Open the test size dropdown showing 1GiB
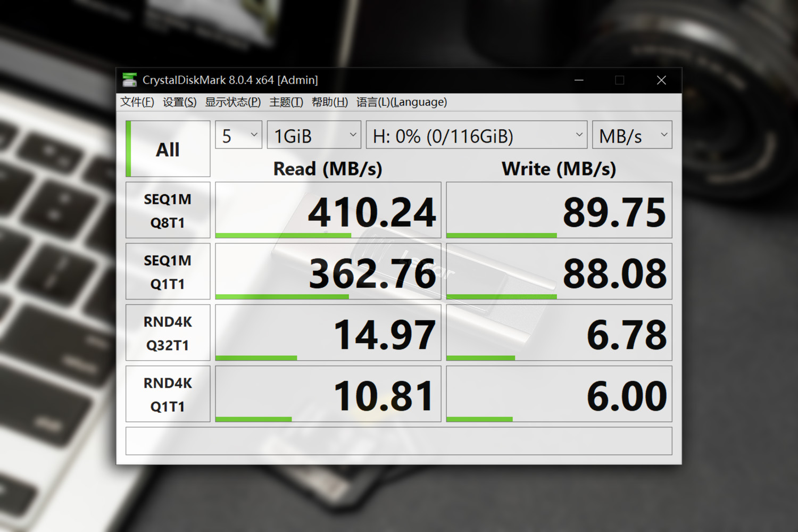The width and height of the screenshot is (798, 532). coord(313,135)
